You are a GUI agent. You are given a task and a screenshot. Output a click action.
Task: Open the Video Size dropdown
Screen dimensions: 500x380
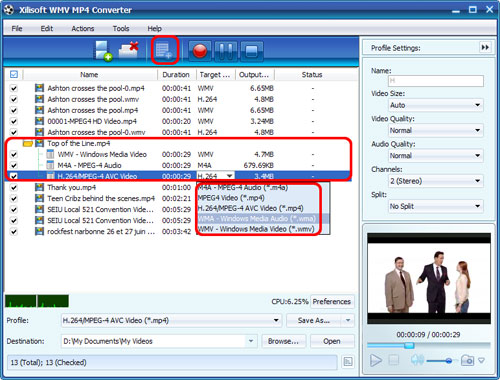tap(436, 105)
